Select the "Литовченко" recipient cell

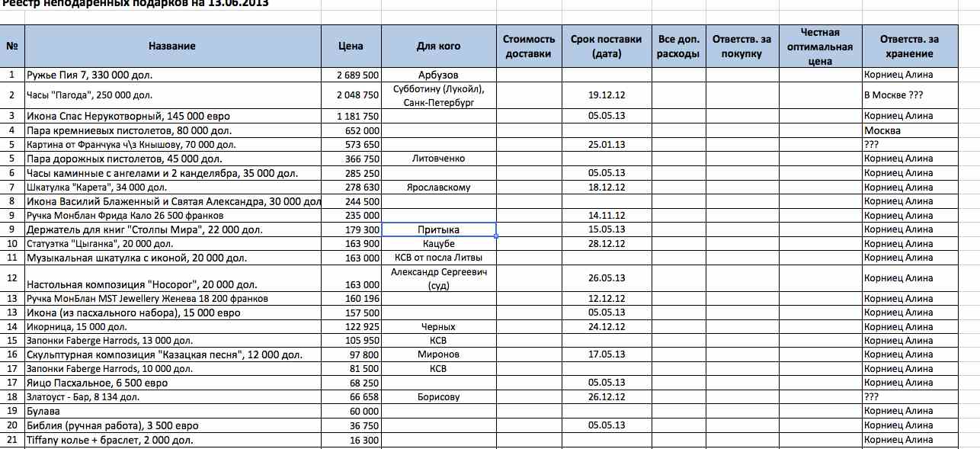coord(438,159)
